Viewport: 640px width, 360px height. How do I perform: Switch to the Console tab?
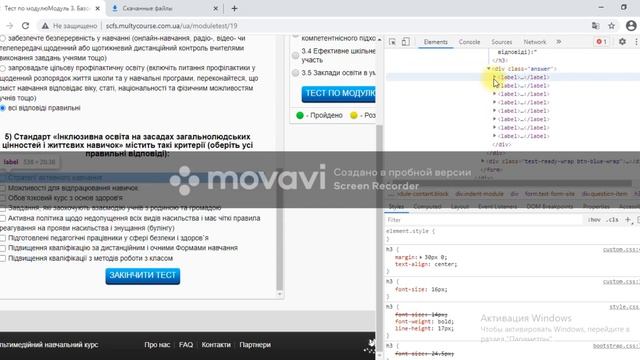coord(469,42)
